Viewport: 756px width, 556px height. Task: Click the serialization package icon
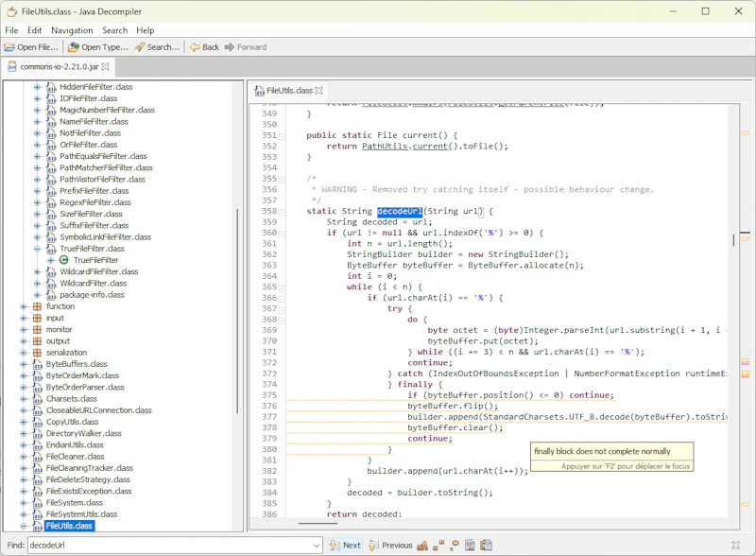click(37, 353)
